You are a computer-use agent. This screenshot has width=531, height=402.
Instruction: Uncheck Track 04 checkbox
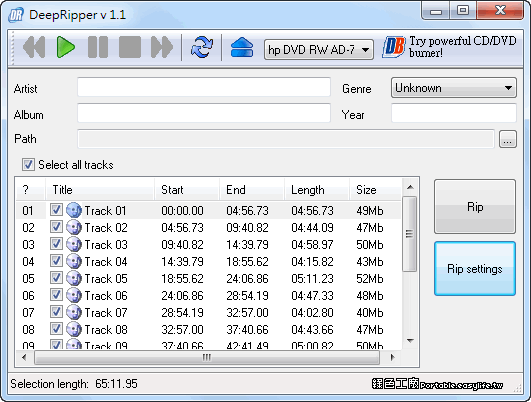tap(56, 261)
